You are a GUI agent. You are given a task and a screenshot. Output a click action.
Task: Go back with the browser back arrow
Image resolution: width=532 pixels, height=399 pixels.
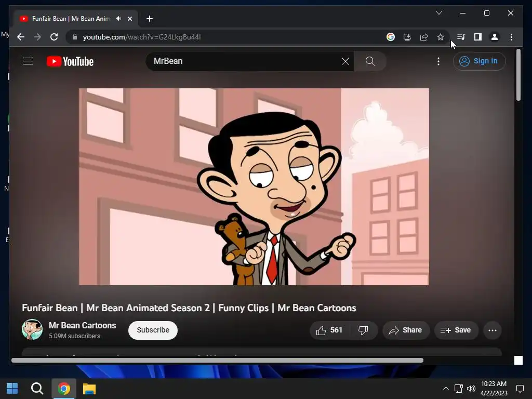coord(21,37)
